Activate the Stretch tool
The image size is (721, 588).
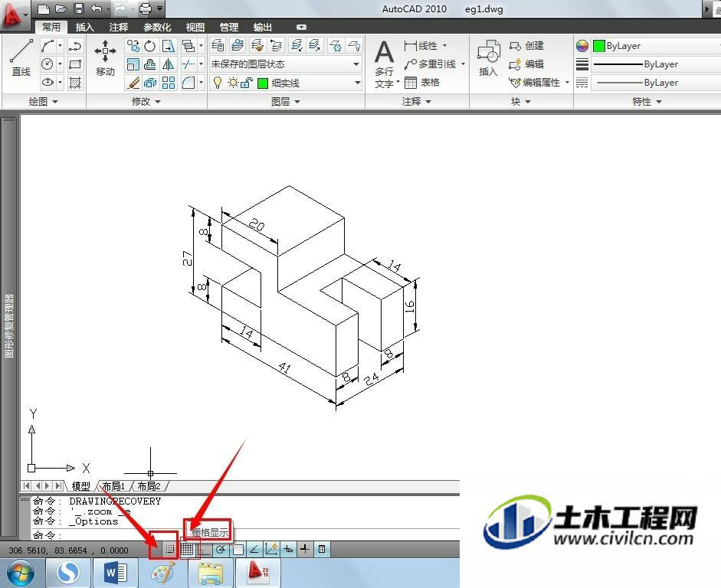click(x=169, y=45)
